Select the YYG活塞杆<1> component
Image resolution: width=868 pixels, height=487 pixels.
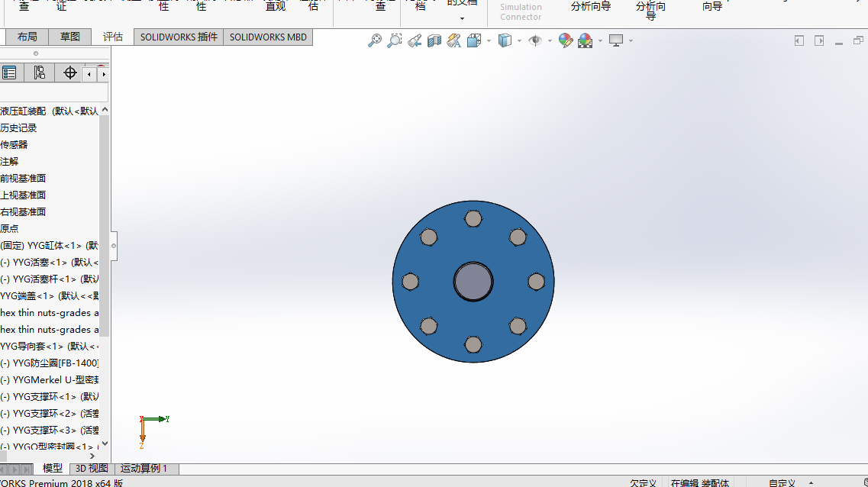[50, 279]
